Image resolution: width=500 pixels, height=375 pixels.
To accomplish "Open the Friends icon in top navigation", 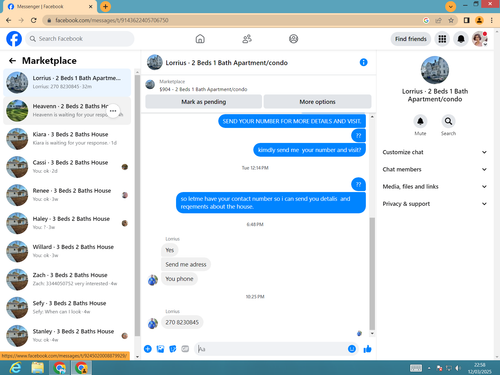I will (247, 39).
